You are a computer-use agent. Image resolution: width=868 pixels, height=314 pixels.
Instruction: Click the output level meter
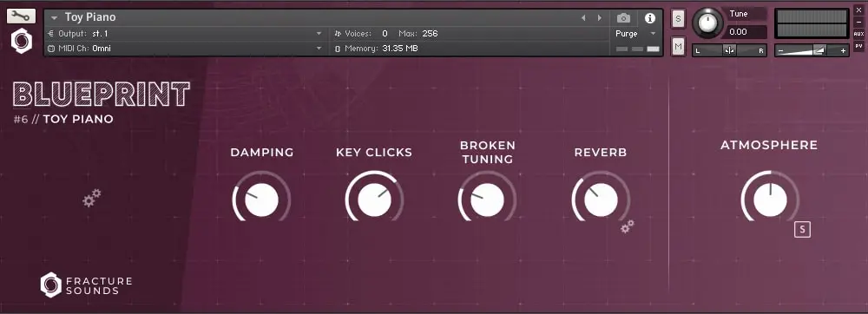tap(812, 23)
